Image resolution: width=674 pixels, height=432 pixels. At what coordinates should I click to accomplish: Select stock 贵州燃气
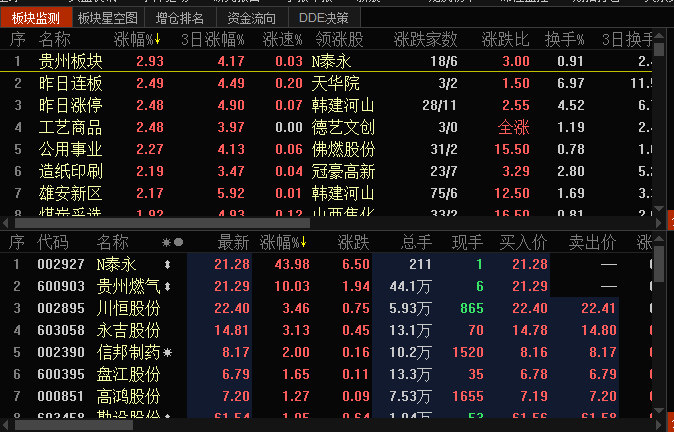pyautogui.click(x=326, y=286)
